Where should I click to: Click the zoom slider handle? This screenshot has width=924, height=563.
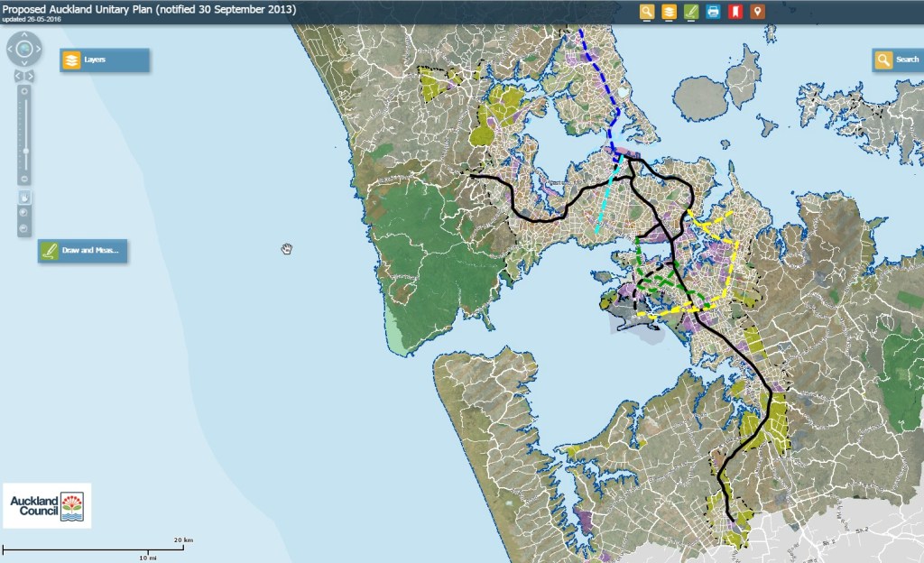point(25,151)
